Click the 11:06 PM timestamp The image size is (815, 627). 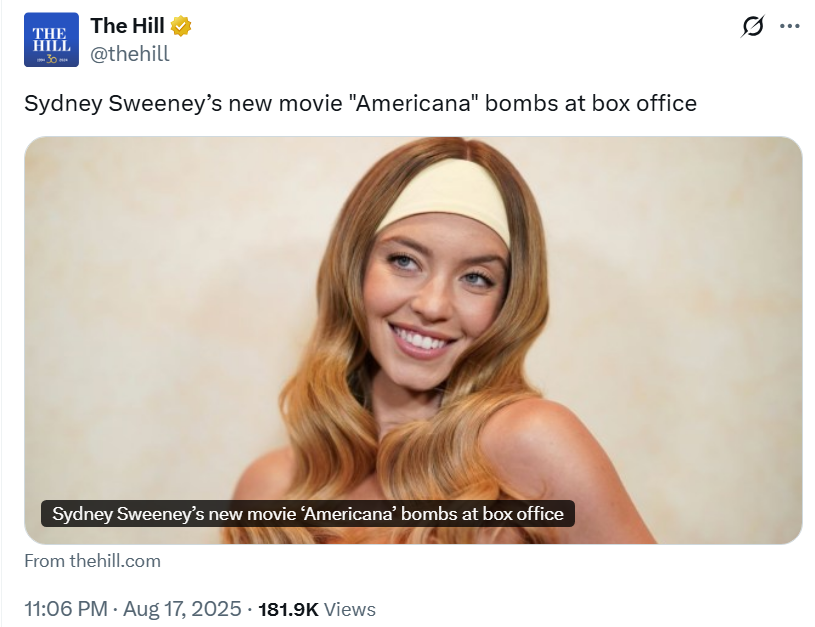(66, 609)
